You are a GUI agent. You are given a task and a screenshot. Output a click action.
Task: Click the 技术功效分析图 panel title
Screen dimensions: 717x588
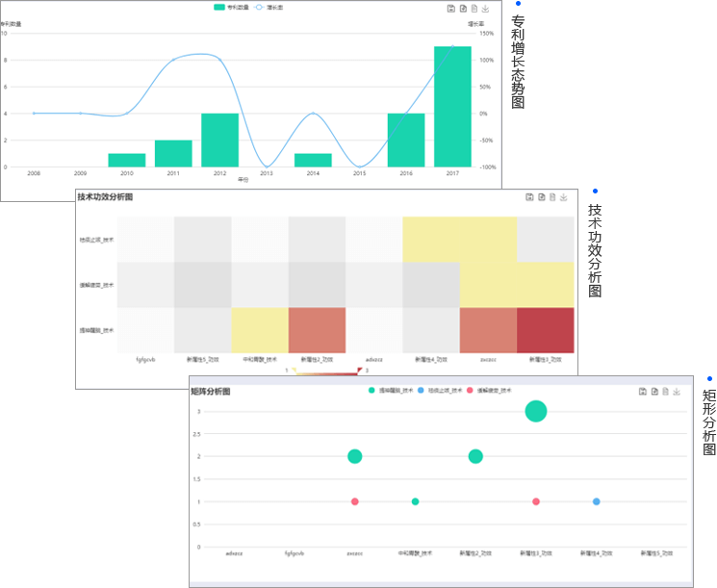coord(105,197)
